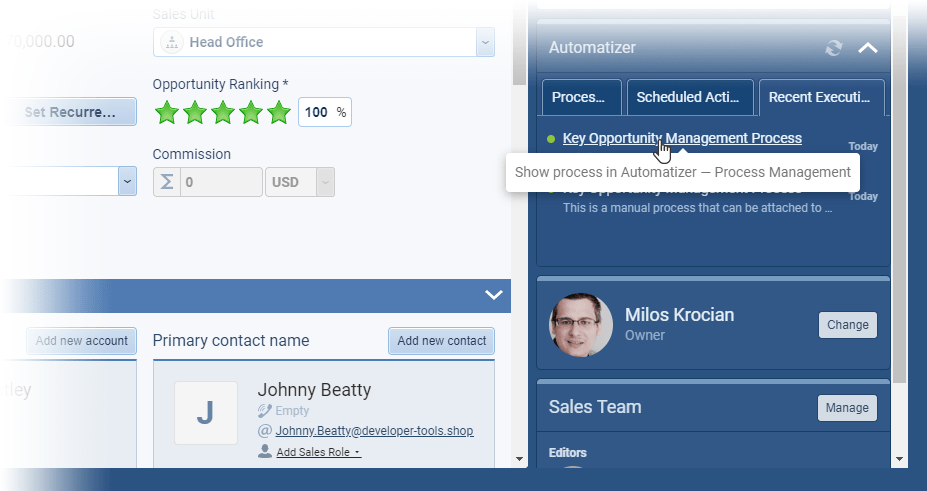Click Johnny Beatty's avatar tile
Screen dimensions: 927x491
(x=206, y=412)
